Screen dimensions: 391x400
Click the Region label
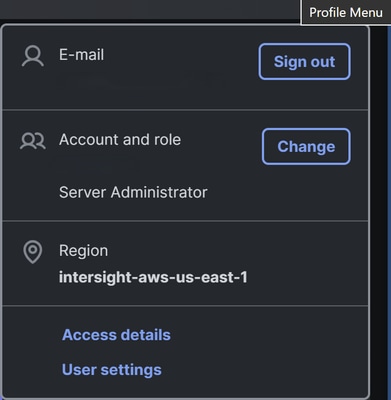[x=83, y=251]
